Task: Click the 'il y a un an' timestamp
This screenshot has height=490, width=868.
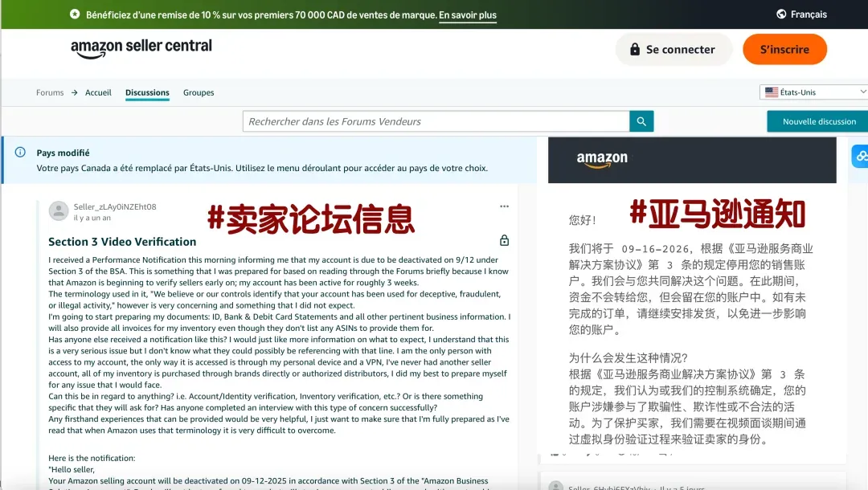Action: pyautogui.click(x=92, y=218)
